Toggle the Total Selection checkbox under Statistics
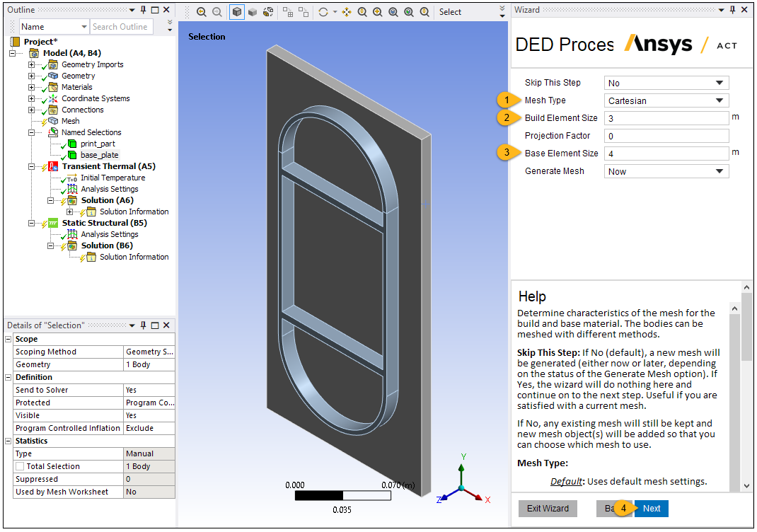 pyautogui.click(x=21, y=466)
